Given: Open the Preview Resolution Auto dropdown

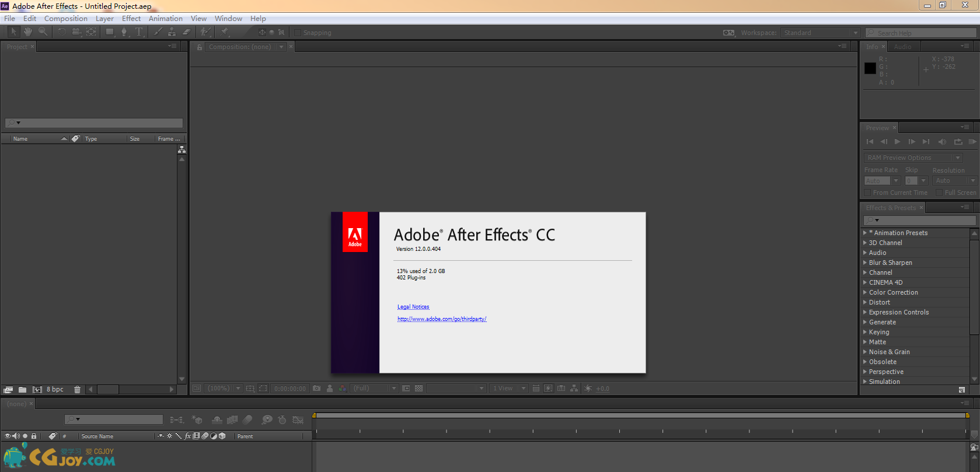Looking at the screenshot, I should [x=954, y=181].
